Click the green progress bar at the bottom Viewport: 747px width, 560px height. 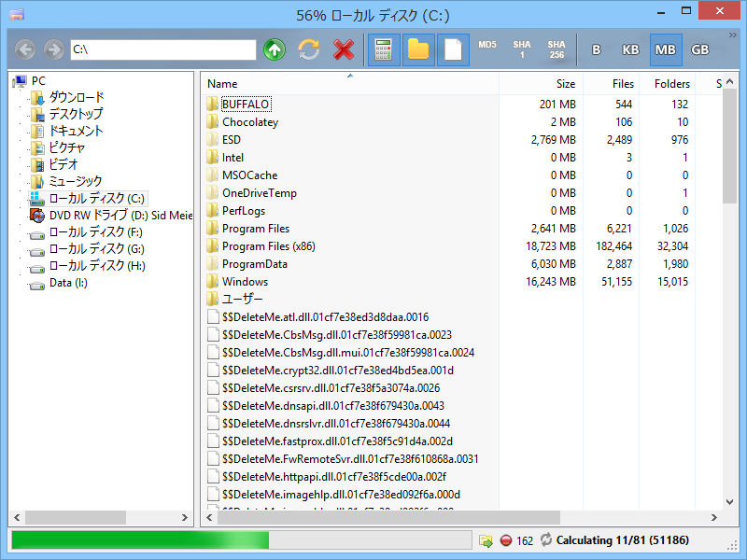pos(140,540)
